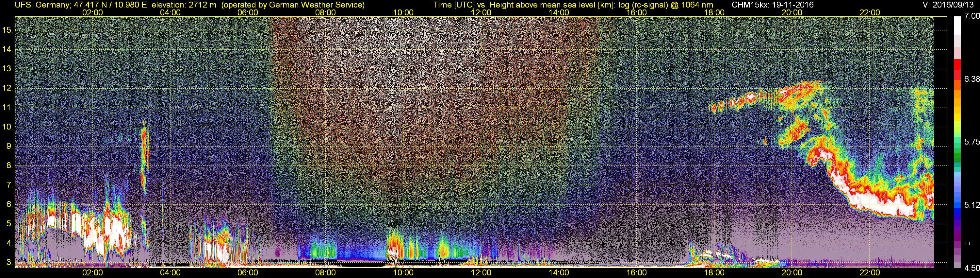Click the 02:00 label on the bottom time axis

point(92,273)
